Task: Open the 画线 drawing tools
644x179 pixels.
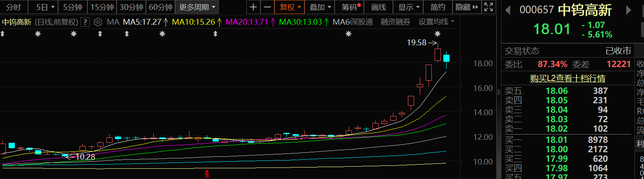Action: pos(378,7)
